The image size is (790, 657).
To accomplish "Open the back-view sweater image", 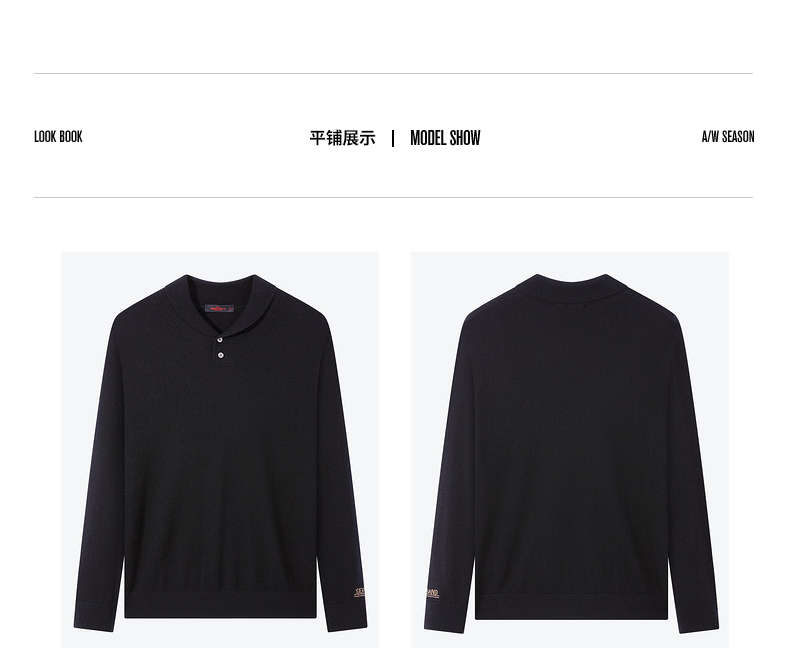I will click(570, 449).
